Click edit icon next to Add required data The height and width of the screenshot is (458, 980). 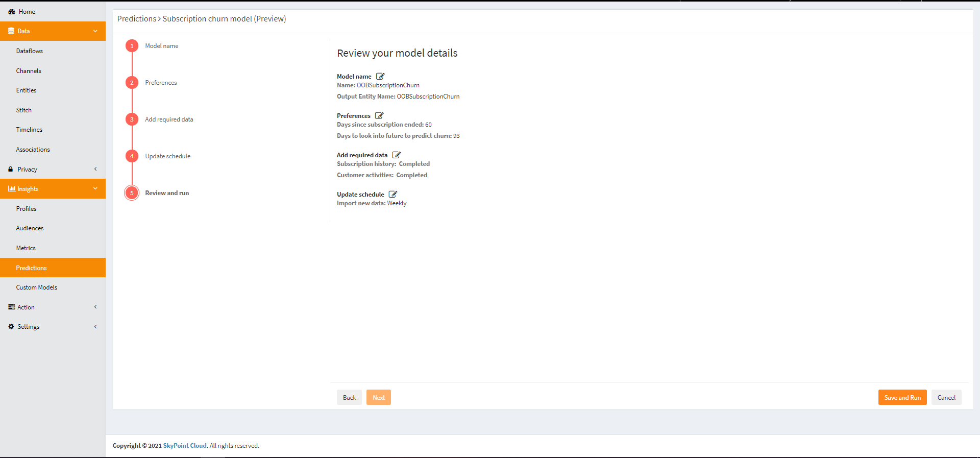tap(397, 155)
